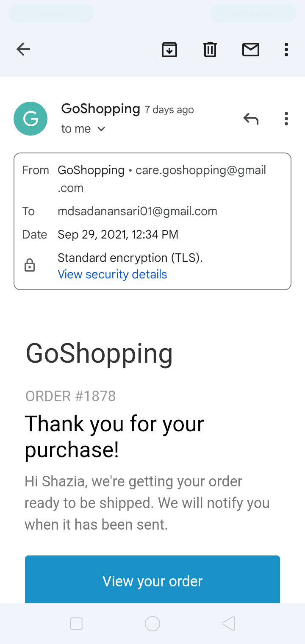Tap the lock encryption icon
This screenshot has width=305, height=644.
[x=30, y=266]
